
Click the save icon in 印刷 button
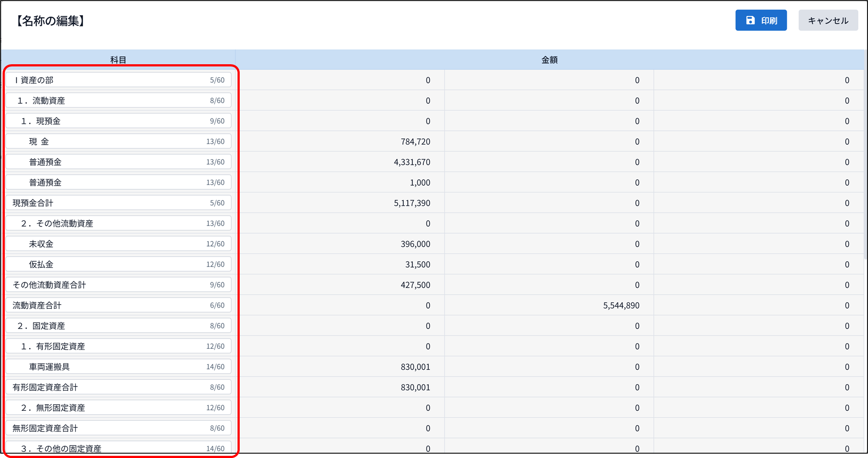(750, 21)
